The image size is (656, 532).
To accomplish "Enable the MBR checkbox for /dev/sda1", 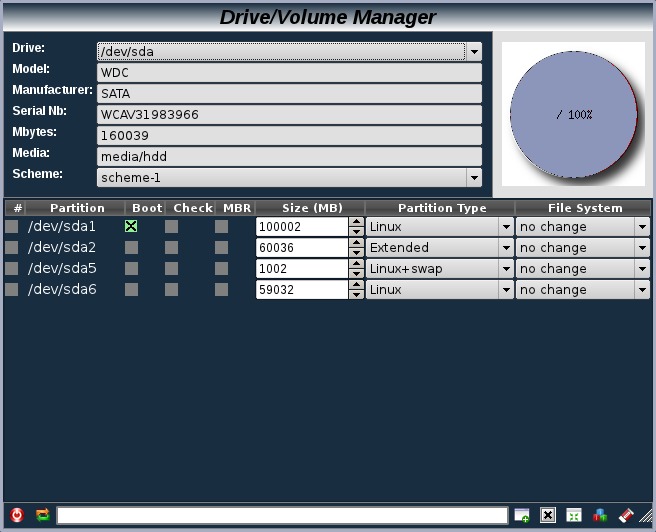I will click(221, 227).
